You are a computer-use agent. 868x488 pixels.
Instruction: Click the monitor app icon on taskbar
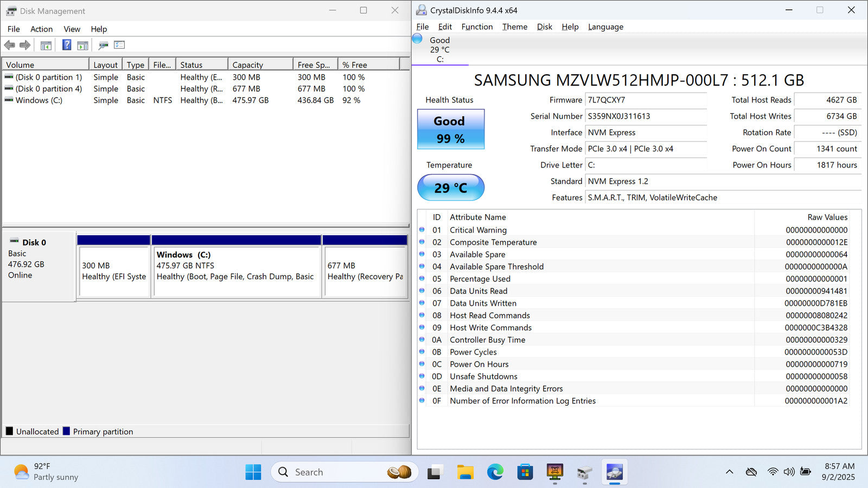(x=555, y=472)
